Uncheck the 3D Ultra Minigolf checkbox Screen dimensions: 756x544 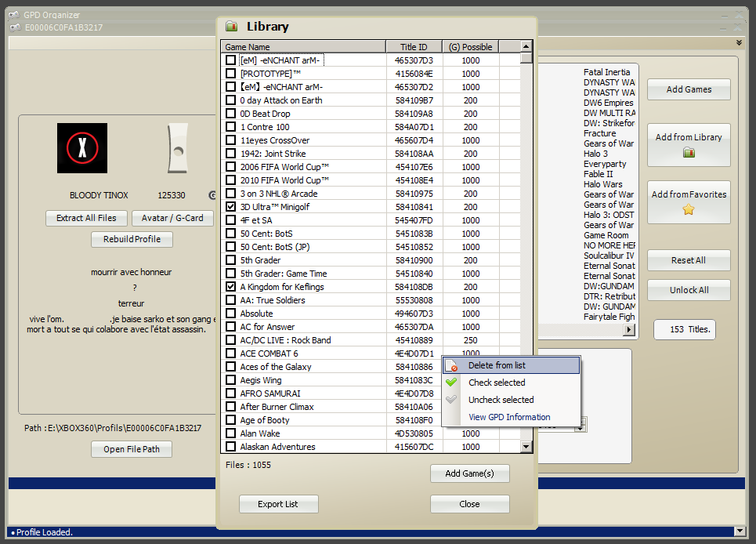[x=231, y=207]
